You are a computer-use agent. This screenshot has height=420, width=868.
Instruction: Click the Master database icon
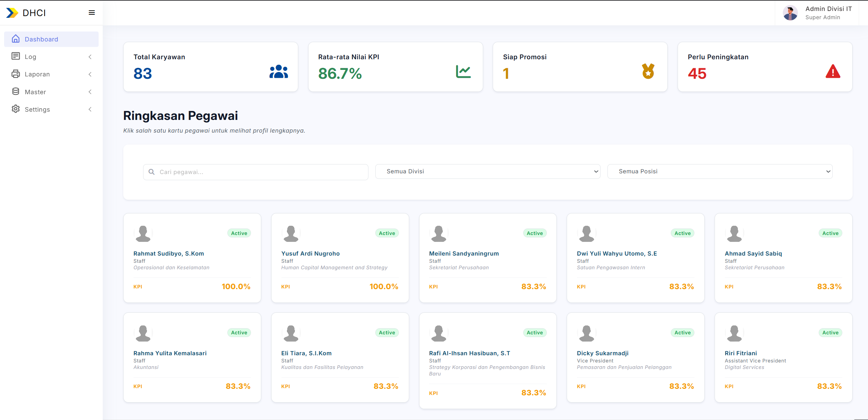coord(16,91)
